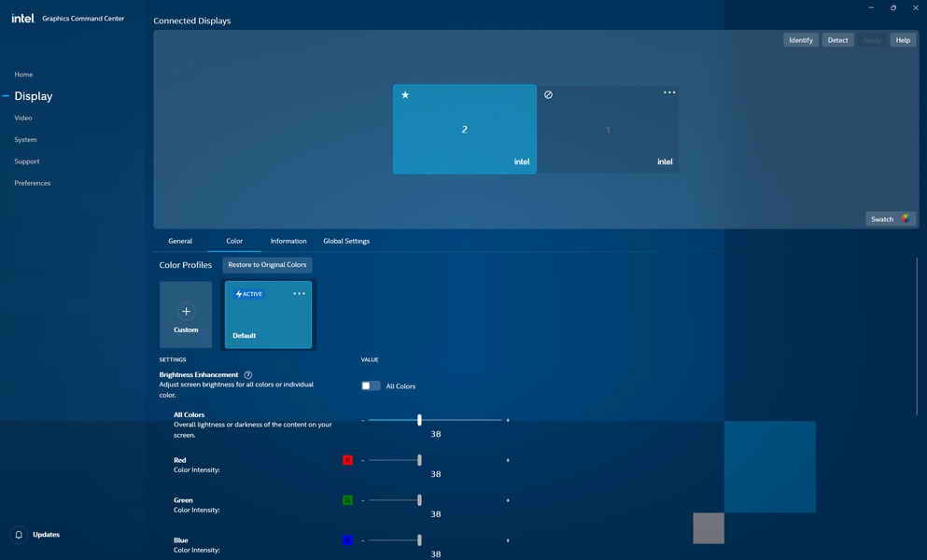Click the vertical scrollbar of settings panel
This screenshot has height=560, width=927.
tap(917, 336)
